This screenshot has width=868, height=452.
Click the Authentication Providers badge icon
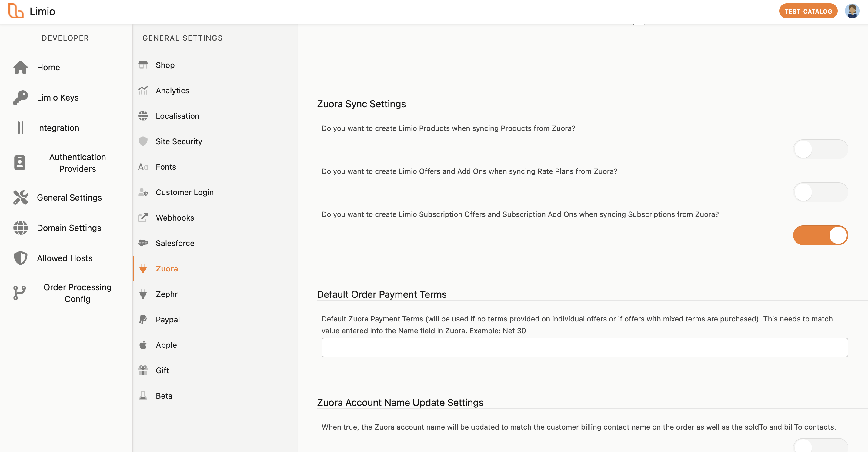click(x=20, y=163)
